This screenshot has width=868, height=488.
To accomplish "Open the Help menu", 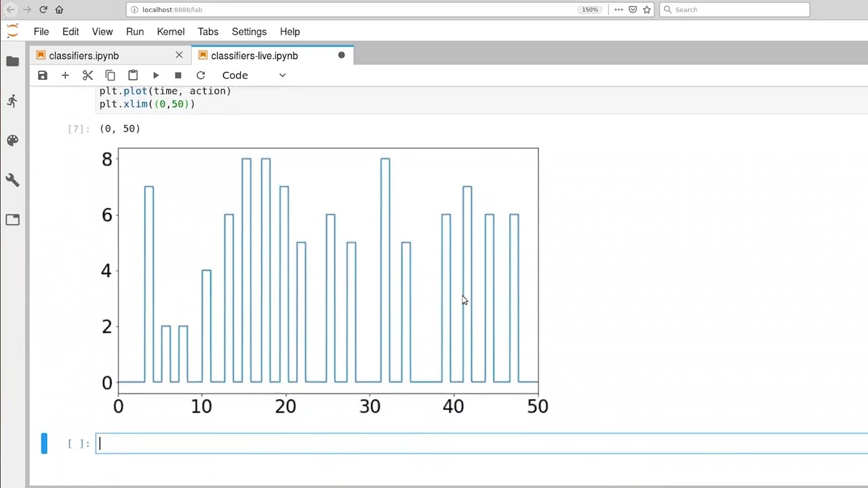I will click(290, 32).
